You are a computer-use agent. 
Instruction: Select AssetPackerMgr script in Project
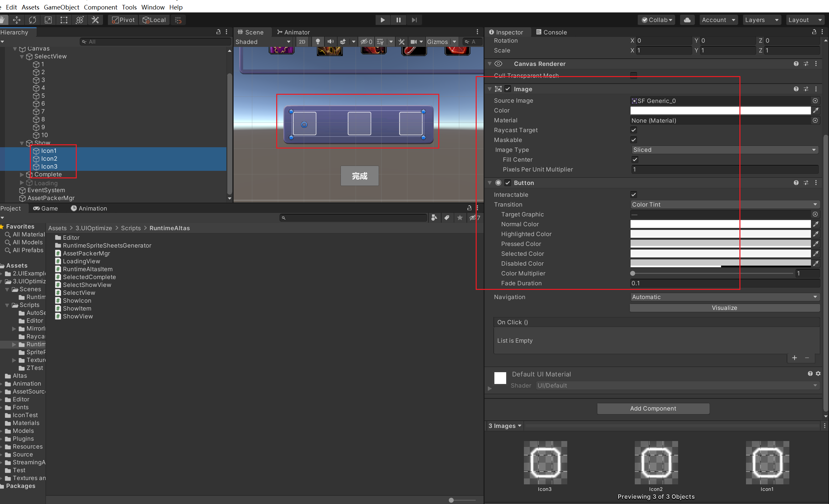(83, 253)
